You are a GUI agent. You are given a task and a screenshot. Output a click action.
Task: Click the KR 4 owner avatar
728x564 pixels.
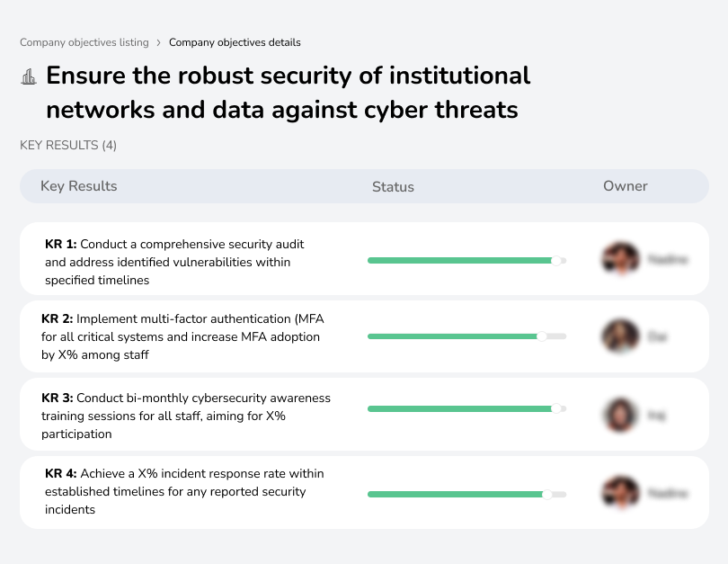(621, 493)
